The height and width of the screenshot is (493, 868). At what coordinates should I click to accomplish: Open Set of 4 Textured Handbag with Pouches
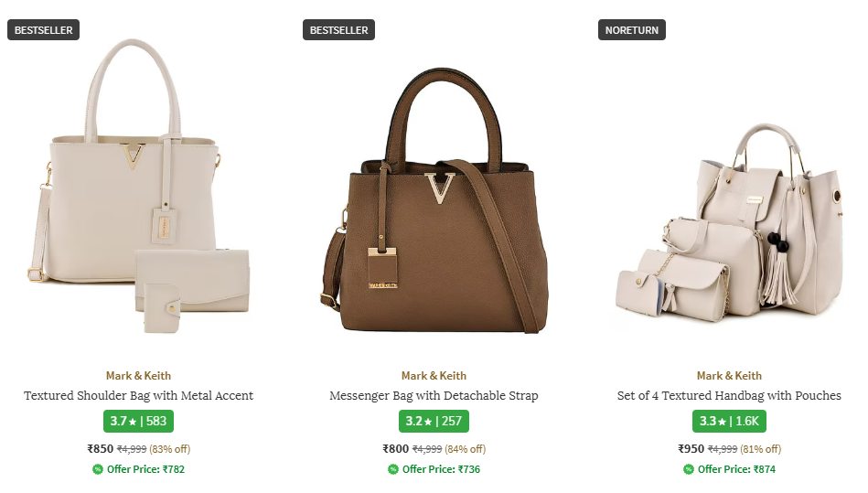click(729, 396)
